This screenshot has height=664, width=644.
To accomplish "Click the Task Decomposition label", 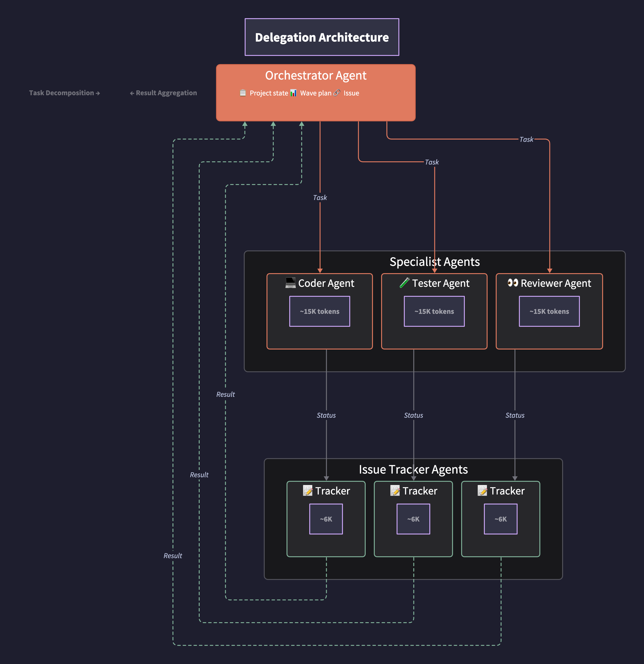I will click(64, 92).
